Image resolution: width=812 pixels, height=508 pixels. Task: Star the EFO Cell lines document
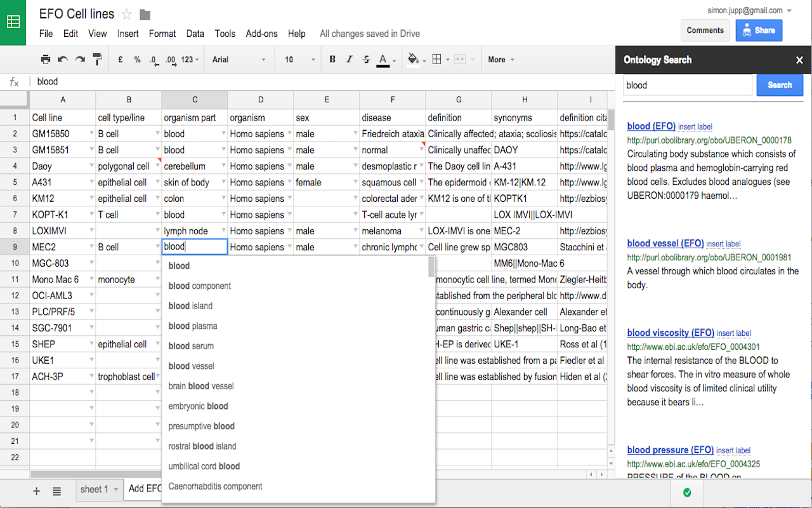[127, 14]
